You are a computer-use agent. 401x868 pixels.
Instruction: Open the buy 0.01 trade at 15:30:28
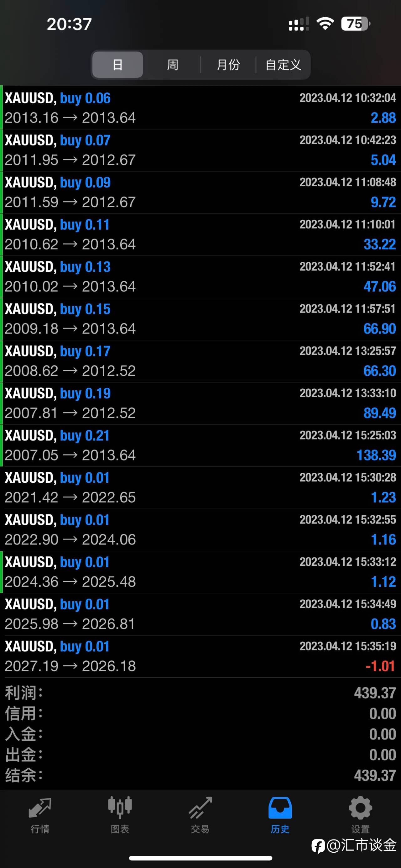coord(200,487)
